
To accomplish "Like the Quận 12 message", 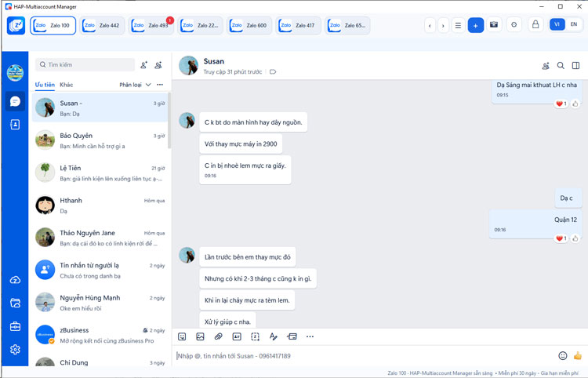I will 575,238.
